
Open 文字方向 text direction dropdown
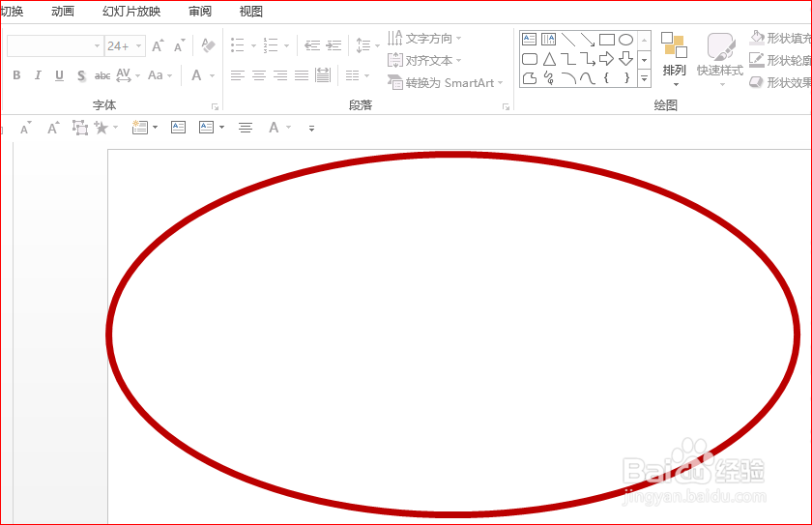(424, 39)
